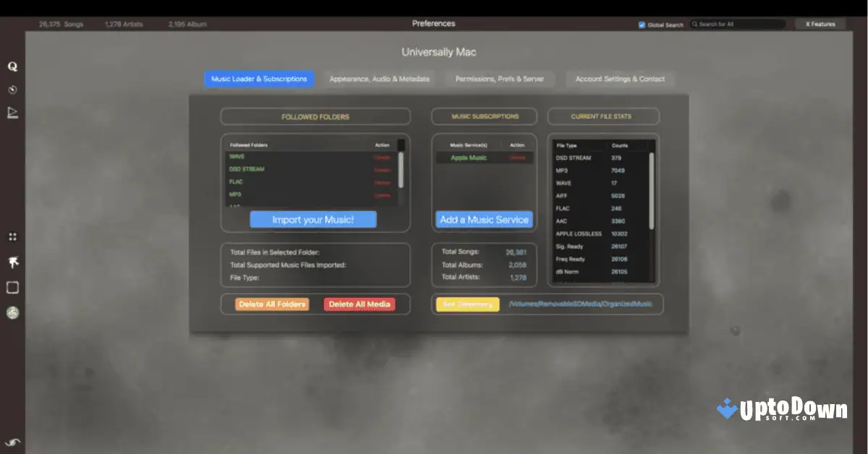Expand the Current File Stats section

click(x=604, y=116)
